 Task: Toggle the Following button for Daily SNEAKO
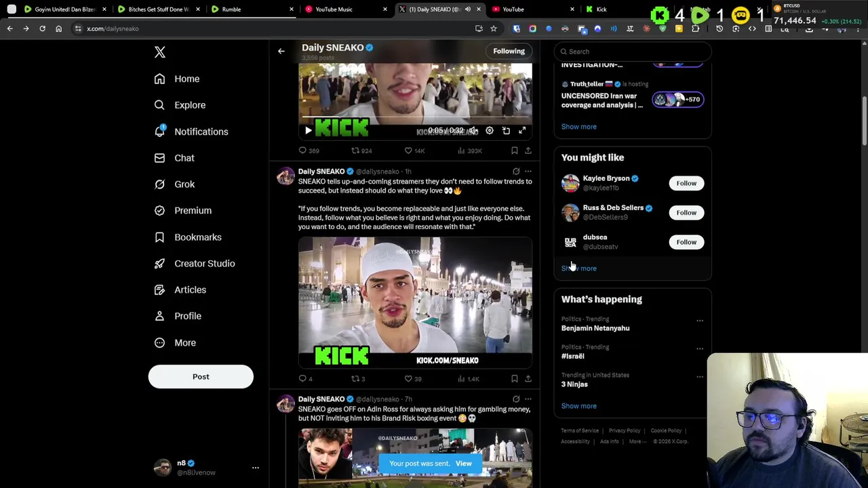tap(509, 51)
